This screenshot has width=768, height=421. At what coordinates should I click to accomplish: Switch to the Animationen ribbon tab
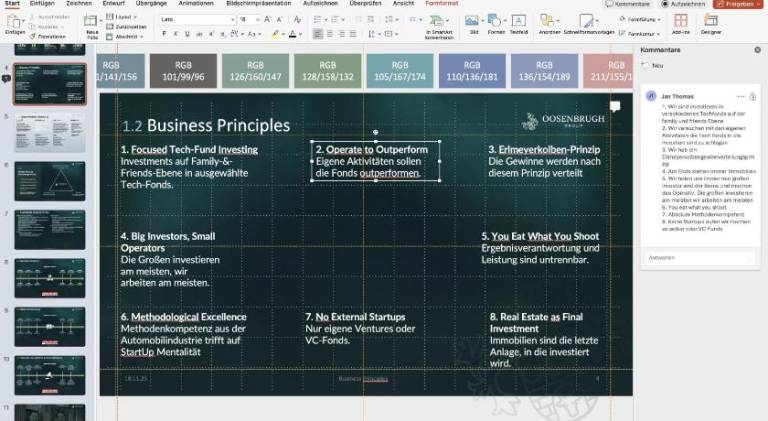[x=196, y=3]
